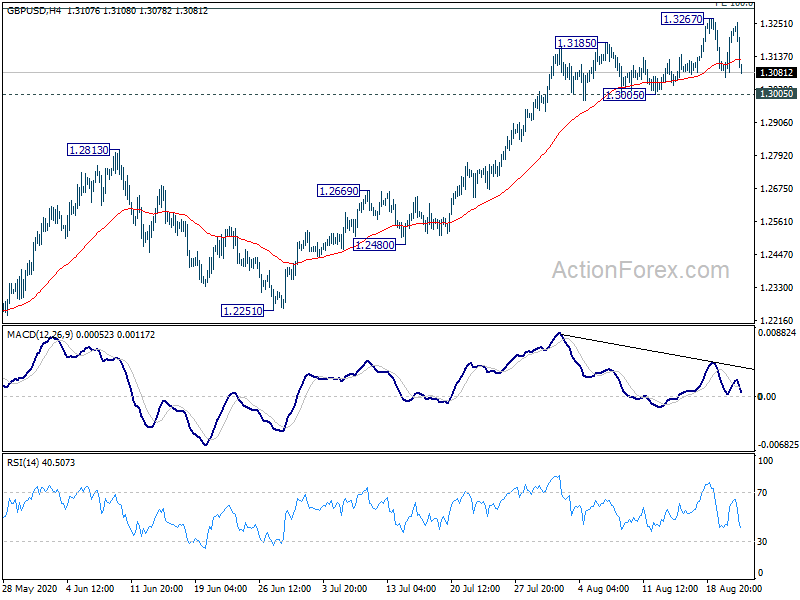Select the MACD(12,26,9) indicator label
Viewport: 800px width, 600px height.
[40, 335]
